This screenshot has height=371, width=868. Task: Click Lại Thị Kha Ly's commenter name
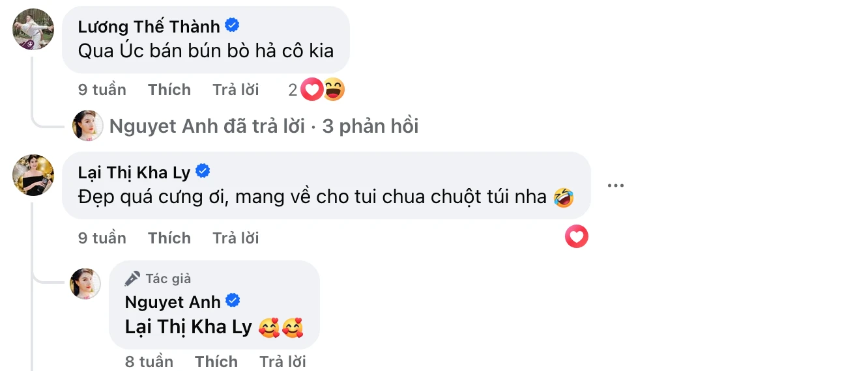[134, 172]
